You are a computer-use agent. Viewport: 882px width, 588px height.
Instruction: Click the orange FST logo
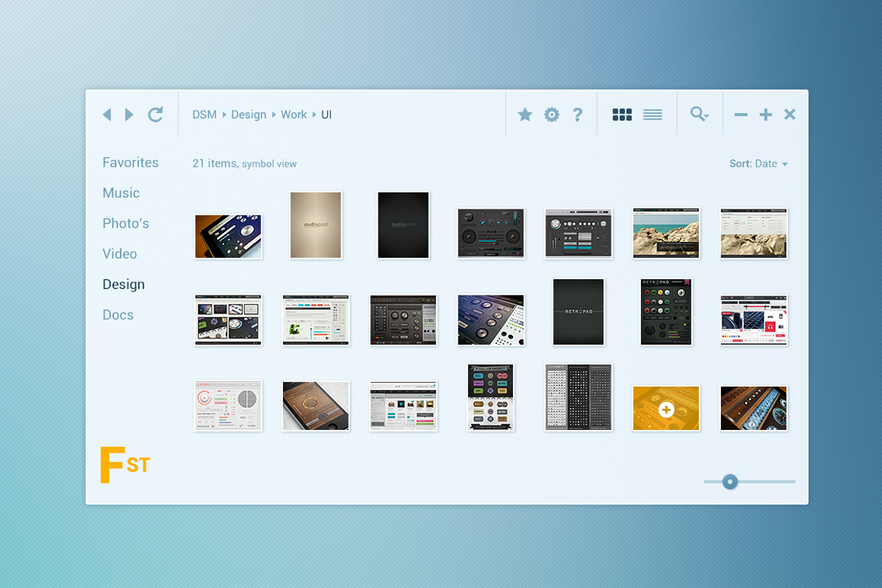pos(125,465)
